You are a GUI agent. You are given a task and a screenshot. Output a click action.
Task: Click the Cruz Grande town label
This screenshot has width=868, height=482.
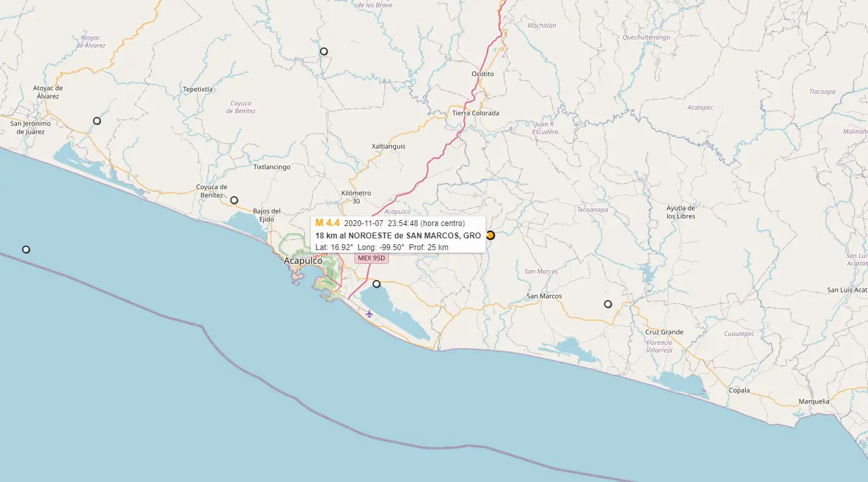[x=664, y=332]
